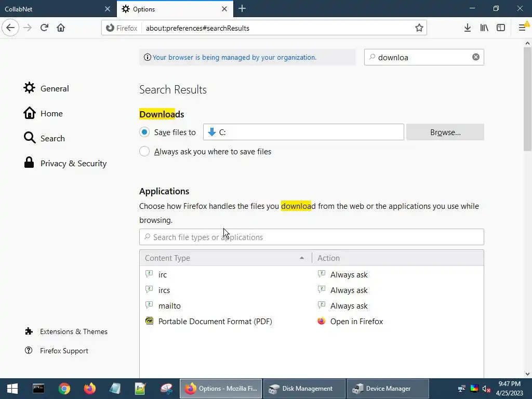Click the vertical scrollbar thumb

(x=527, y=99)
